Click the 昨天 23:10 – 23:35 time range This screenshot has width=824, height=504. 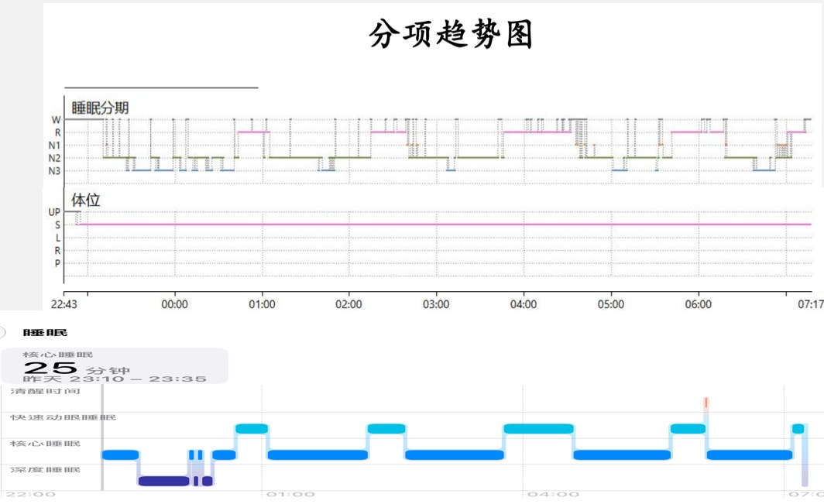pyautogui.click(x=115, y=379)
